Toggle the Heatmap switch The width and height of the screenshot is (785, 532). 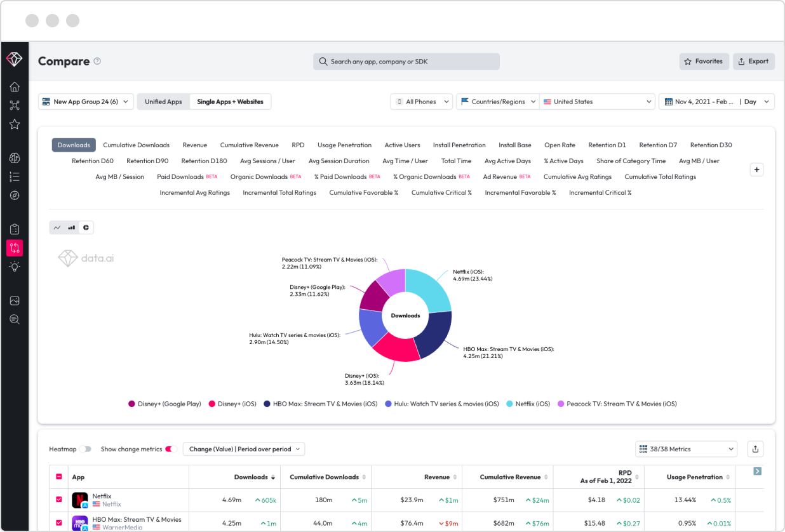coord(86,449)
